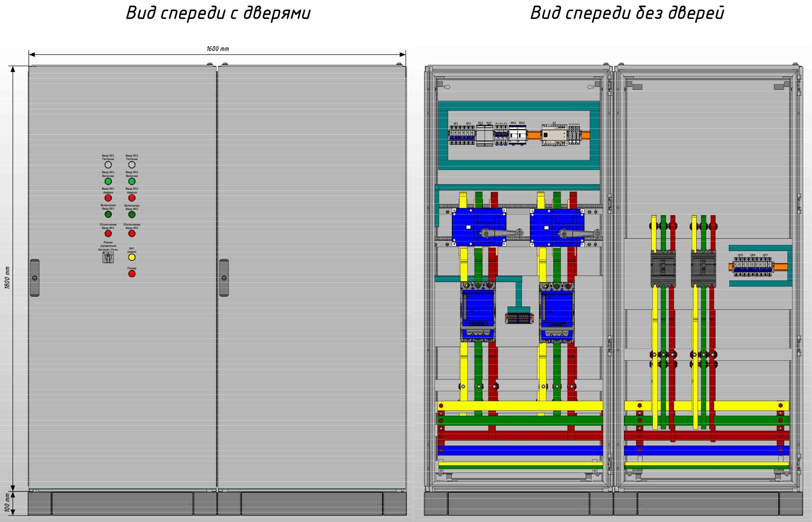Click the red Пожар indicator lamp
Viewport: 812px width, 522px height.
[x=132, y=274]
